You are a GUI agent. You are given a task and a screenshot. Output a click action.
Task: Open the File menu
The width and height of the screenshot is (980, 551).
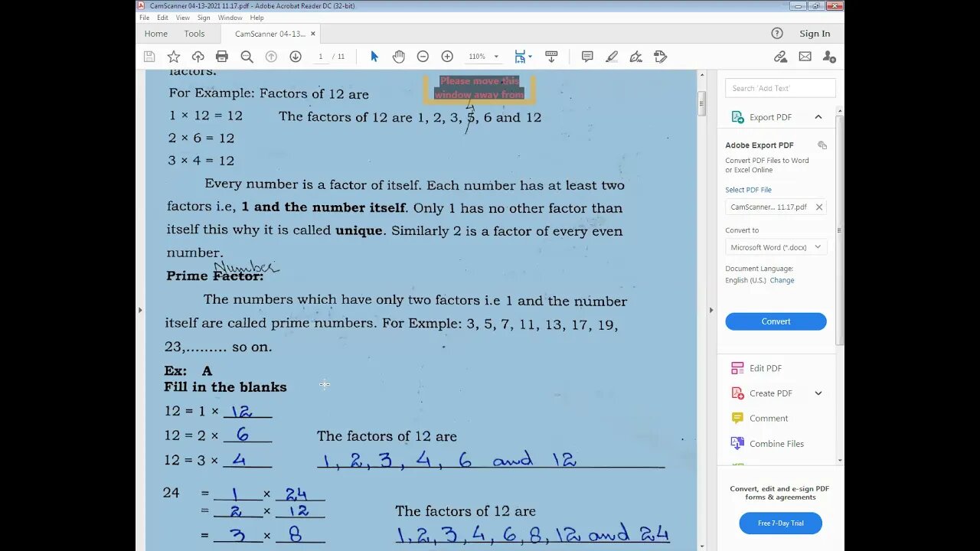point(144,18)
